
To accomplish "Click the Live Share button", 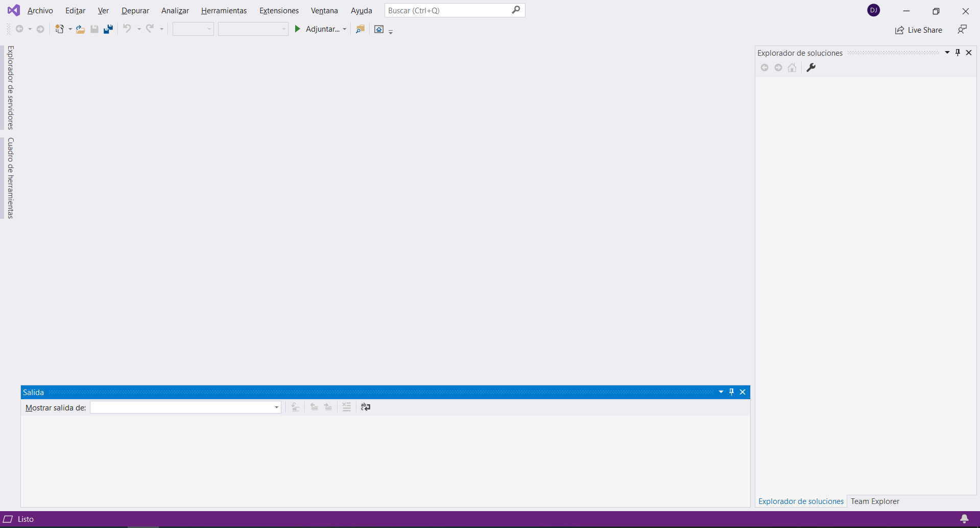I will click(918, 30).
